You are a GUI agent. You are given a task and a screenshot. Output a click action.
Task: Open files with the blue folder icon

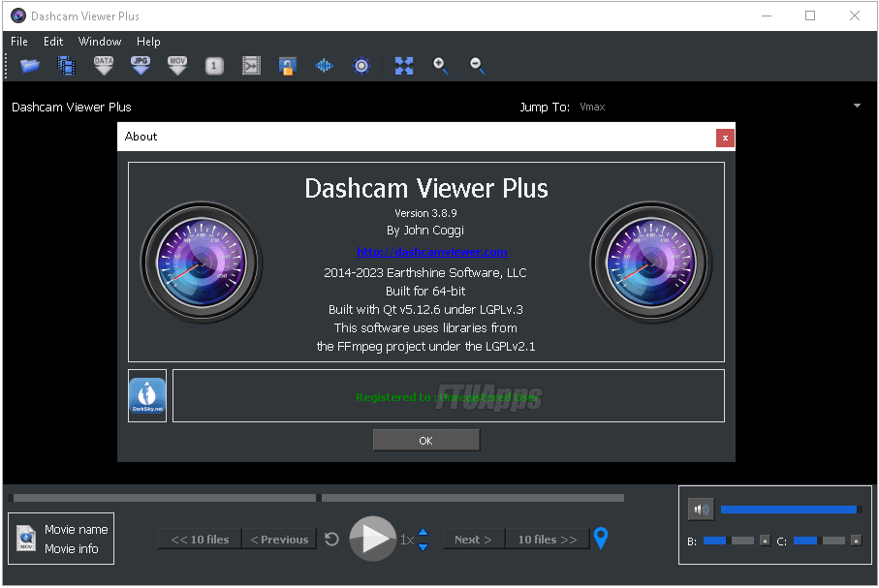[30, 66]
